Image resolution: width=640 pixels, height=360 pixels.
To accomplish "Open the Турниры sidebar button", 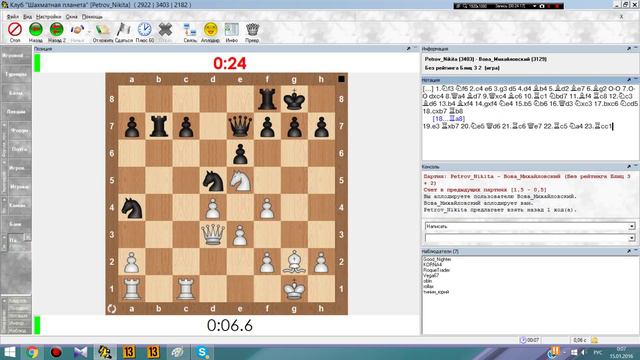I will (16, 74).
